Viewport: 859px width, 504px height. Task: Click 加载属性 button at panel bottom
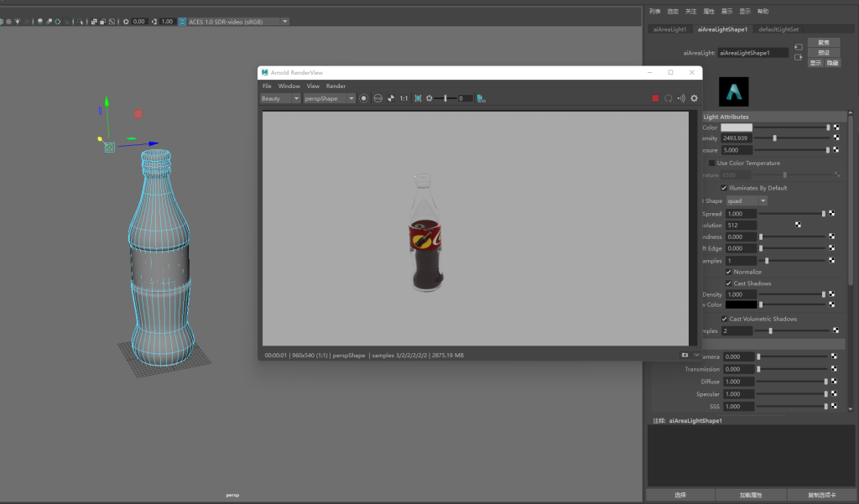coord(751,495)
